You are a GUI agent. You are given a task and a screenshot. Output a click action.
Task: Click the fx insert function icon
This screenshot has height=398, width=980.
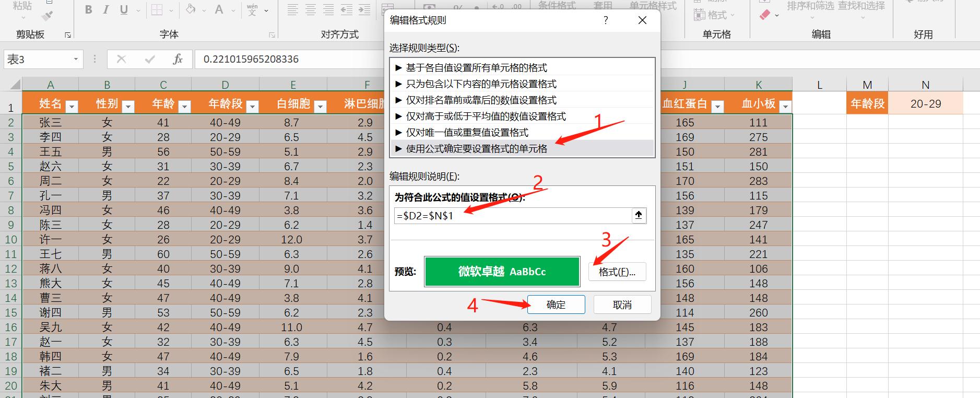coord(178,59)
